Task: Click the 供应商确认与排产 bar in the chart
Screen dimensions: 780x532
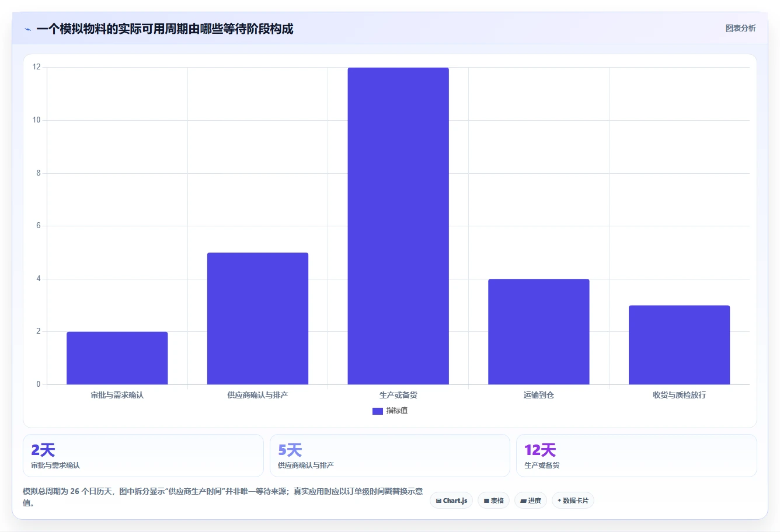Action: [257, 318]
